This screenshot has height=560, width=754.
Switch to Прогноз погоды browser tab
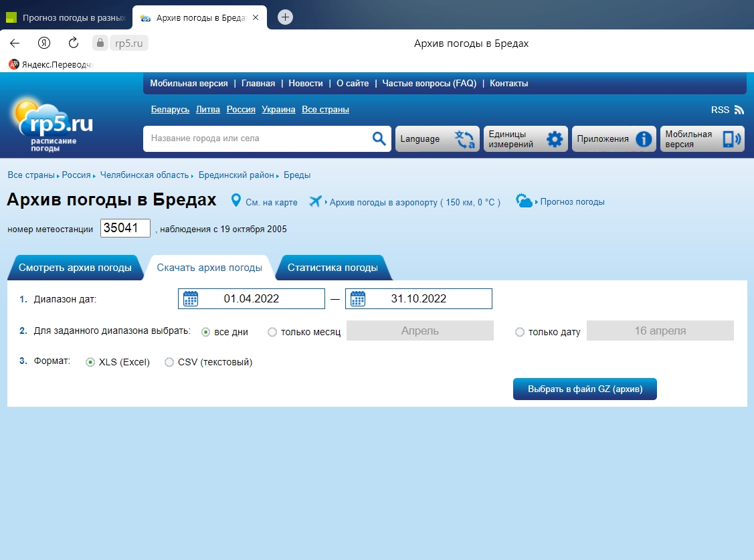pos(67,18)
